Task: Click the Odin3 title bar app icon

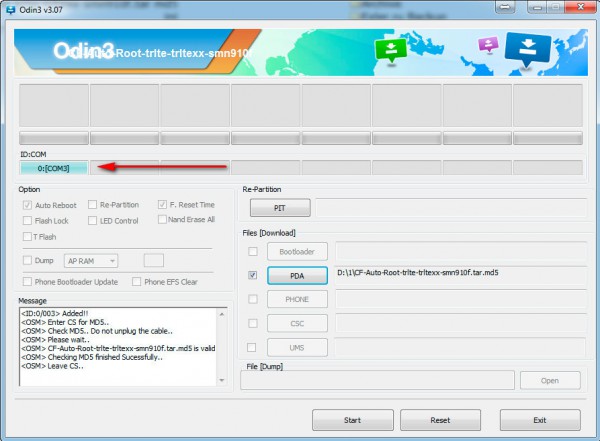Action: tap(10, 9)
